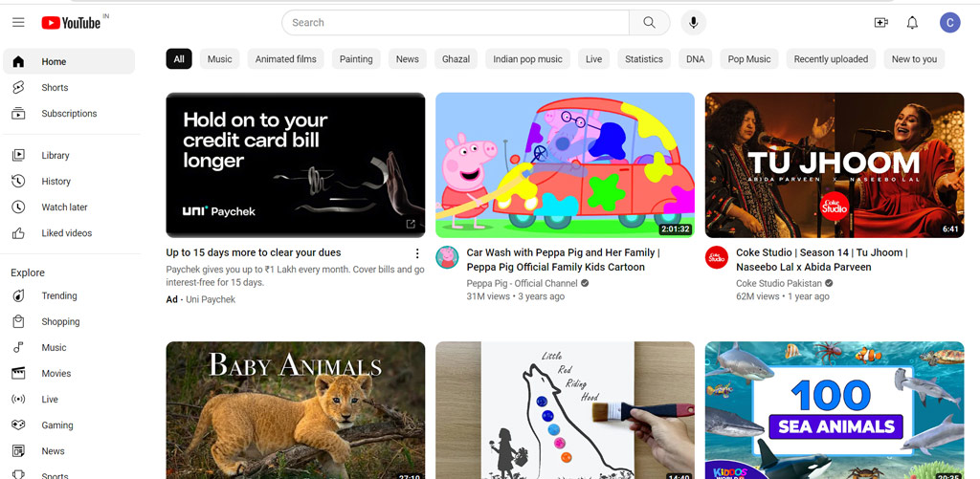Play the Baby Animals video thumbnail
The image size is (980, 479).
pyautogui.click(x=296, y=410)
